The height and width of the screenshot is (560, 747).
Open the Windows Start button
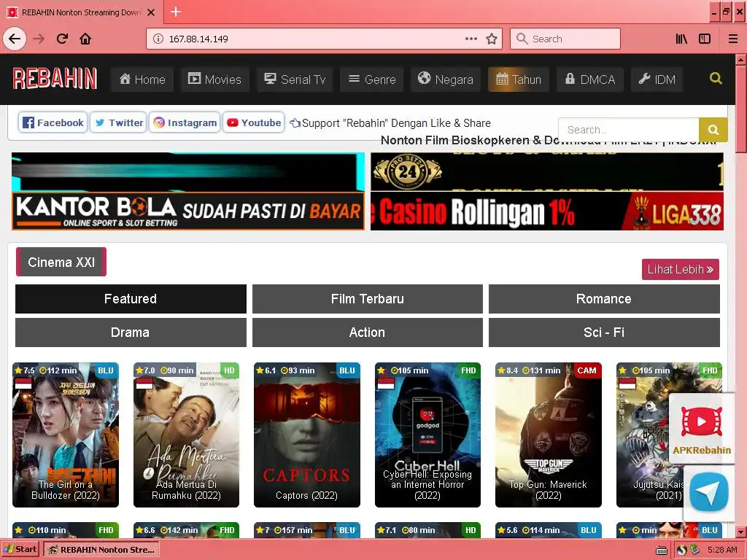pyautogui.click(x=20, y=549)
